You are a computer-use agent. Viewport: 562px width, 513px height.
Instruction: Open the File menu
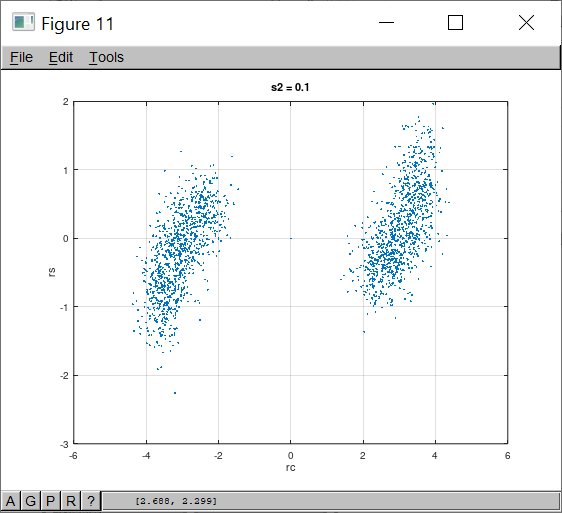pos(21,57)
